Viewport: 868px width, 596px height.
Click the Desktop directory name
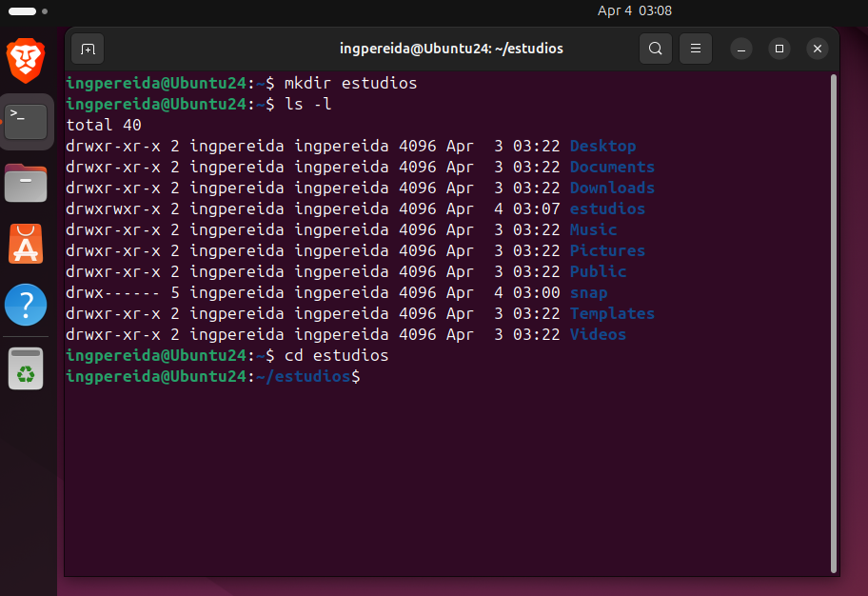click(602, 146)
